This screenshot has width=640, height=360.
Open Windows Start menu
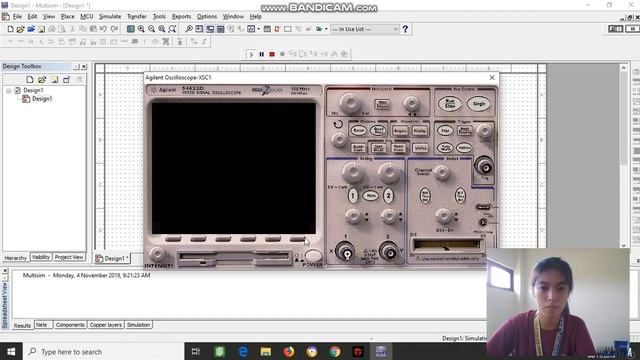click(x=11, y=351)
